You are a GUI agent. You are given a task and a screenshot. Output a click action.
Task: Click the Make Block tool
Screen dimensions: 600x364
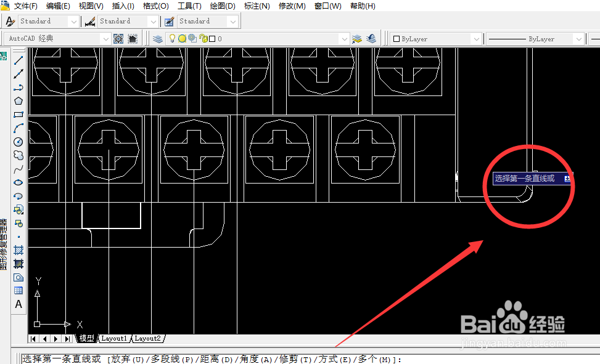(x=18, y=224)
